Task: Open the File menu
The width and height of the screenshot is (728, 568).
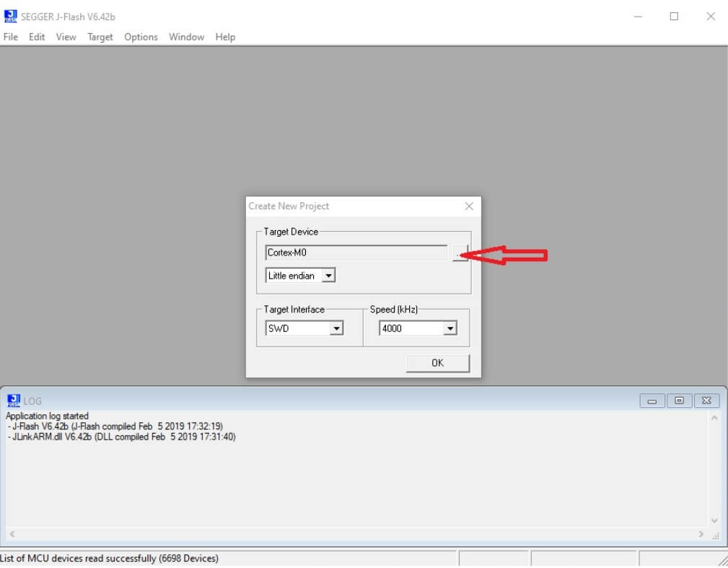Action: (10, 37)
